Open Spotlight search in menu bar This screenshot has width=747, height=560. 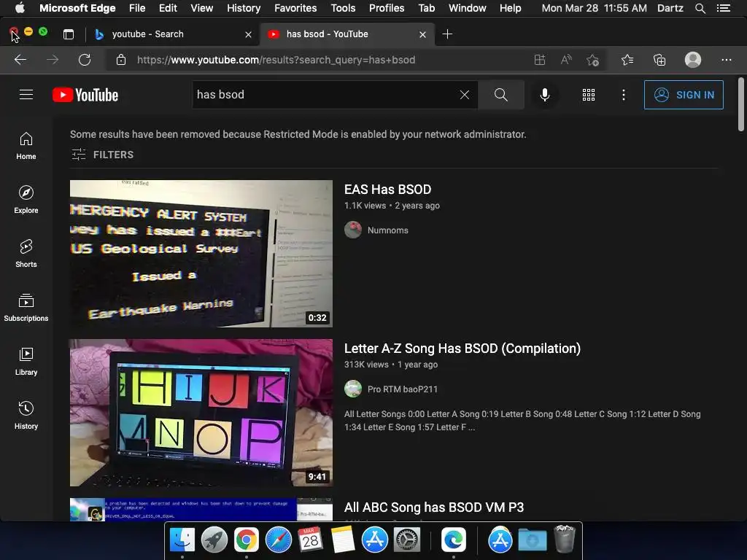point(700,8)
